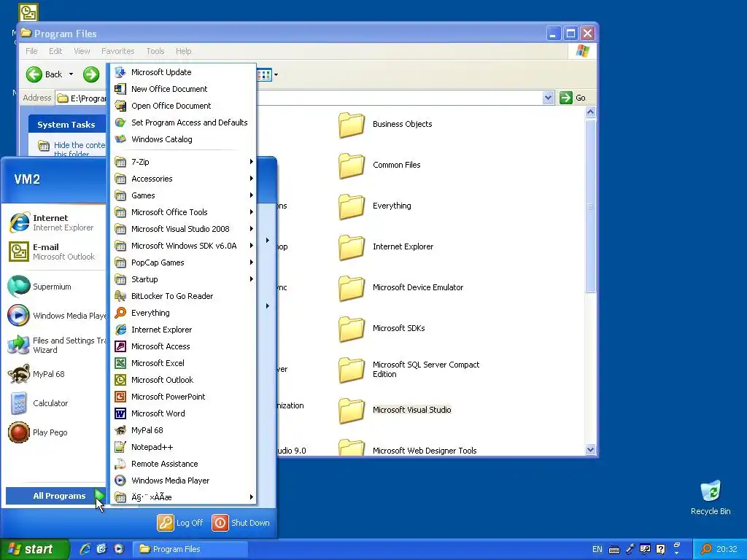Open the Tools menu
The height and width of the screenshot is (560, 747).
(155, 51)
